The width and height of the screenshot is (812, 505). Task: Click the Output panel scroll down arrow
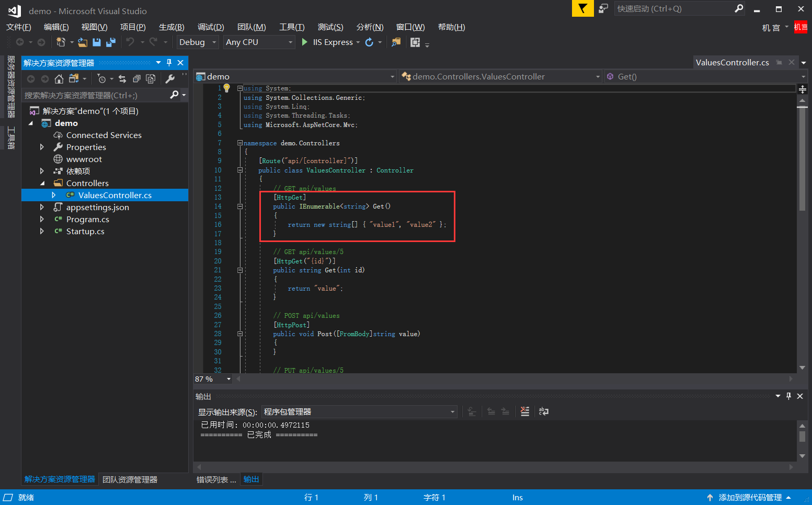coord(802,456)
